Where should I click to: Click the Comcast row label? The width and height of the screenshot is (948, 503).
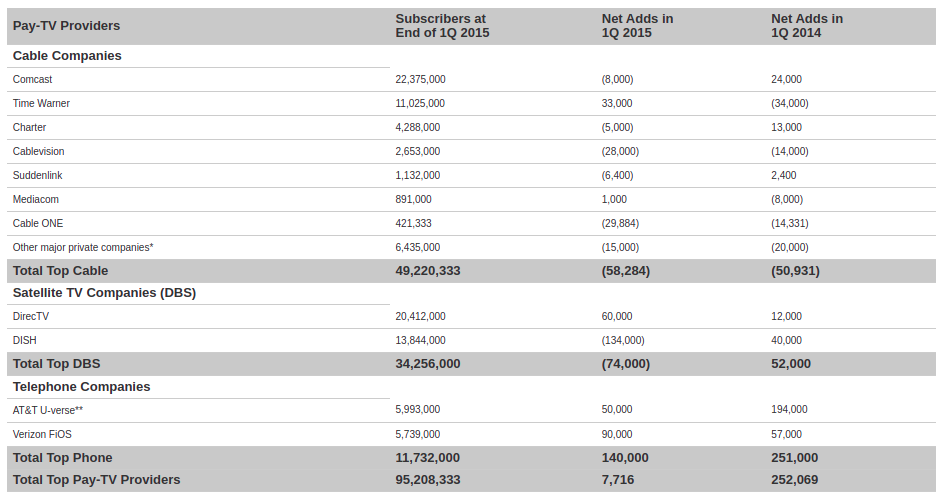(32, 79)
